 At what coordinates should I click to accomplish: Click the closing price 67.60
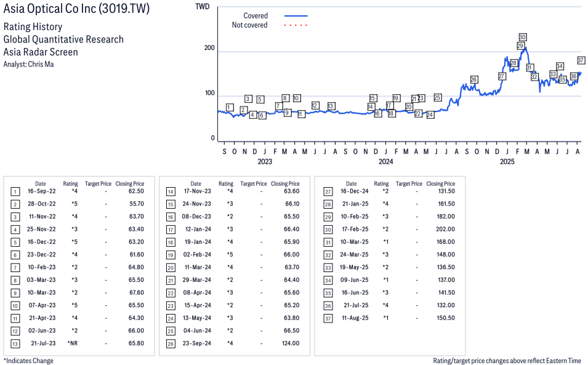coord(136,292)
